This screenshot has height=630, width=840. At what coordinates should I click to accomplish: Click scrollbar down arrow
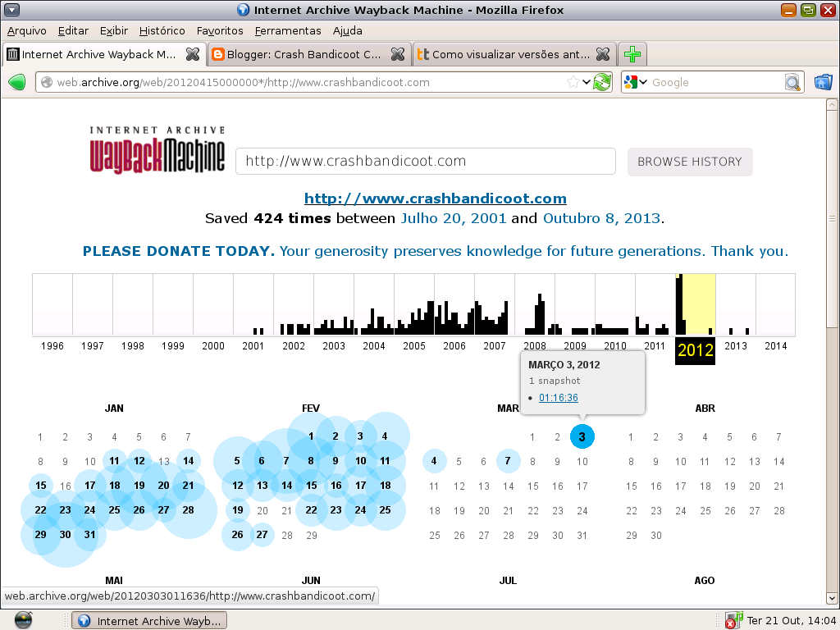(832, 597)
